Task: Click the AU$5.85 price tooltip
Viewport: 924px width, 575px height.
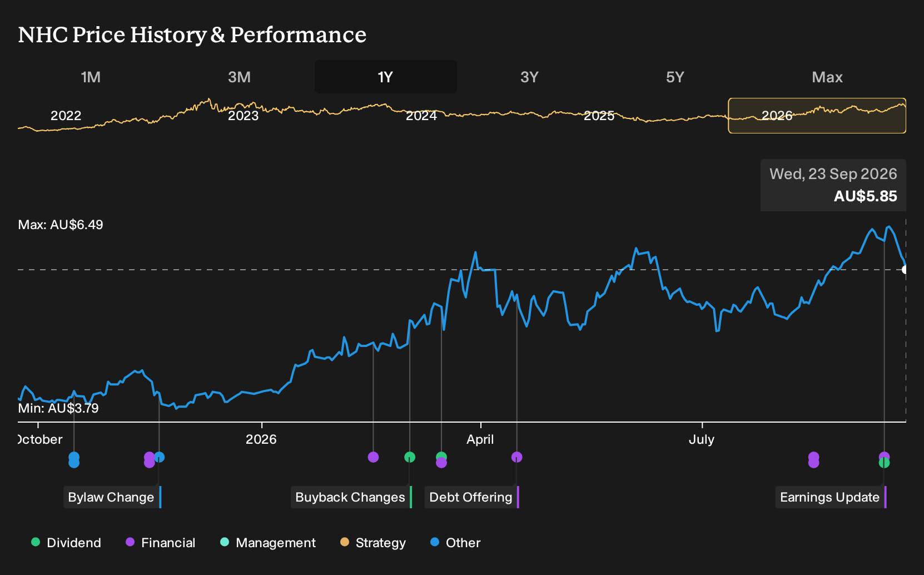Action: 833,185
